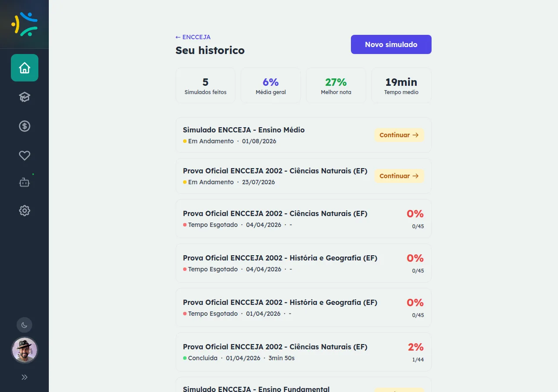
Task: Click the Em Andamento status dated 23/07/2026
Action: click(211, 182)
